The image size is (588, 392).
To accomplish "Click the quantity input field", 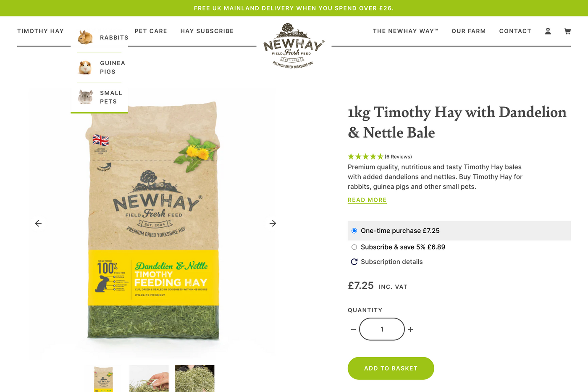I will [382, 329].
